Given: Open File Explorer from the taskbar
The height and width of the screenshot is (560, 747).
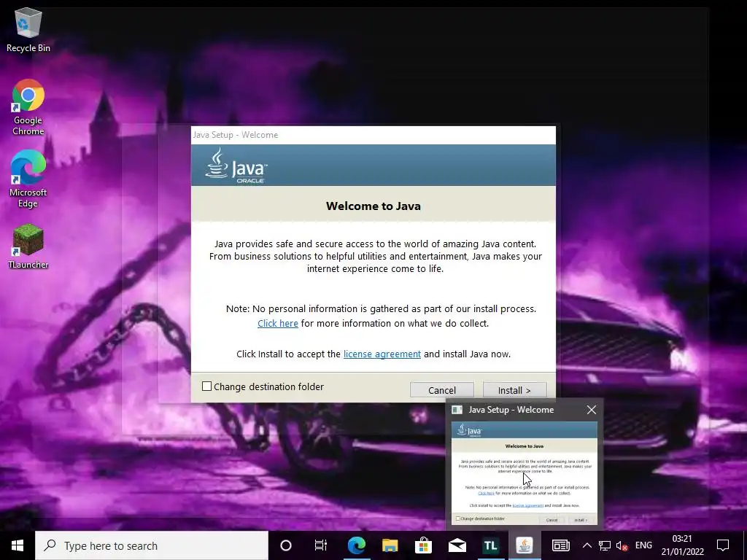Looking at the screenshot, I should [390, 545].
